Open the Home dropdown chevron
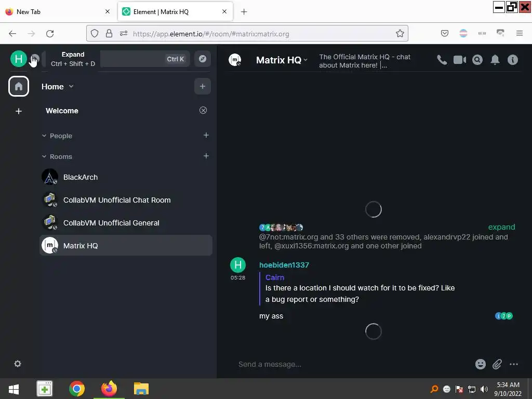 (x=71, y=86)
